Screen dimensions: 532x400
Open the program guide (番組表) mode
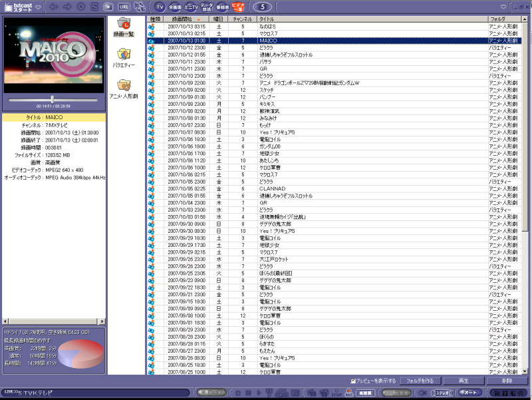click(223, 7)
